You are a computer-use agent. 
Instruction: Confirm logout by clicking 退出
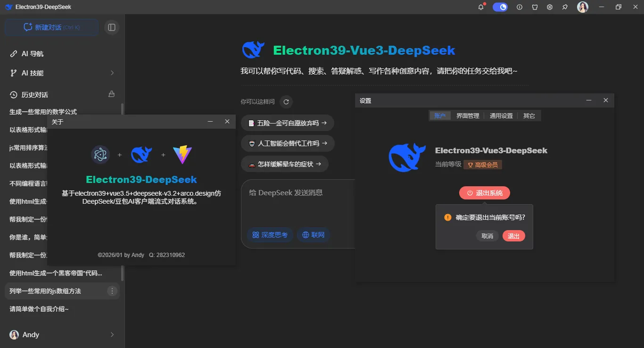click(513, 236)
